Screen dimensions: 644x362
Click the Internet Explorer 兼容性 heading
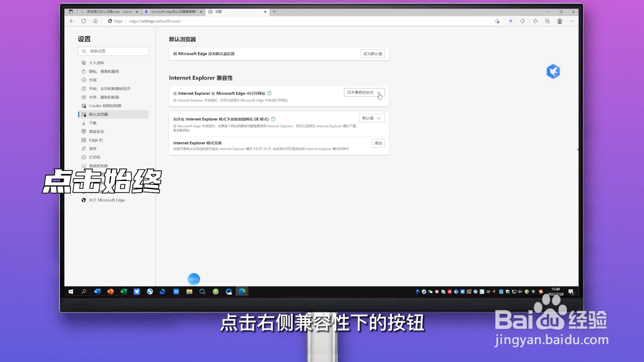click(201, 78)
